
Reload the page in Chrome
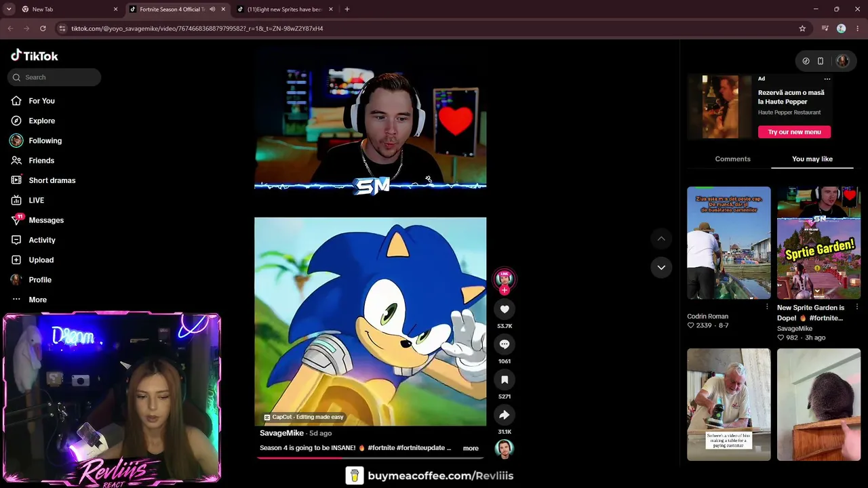43,28
